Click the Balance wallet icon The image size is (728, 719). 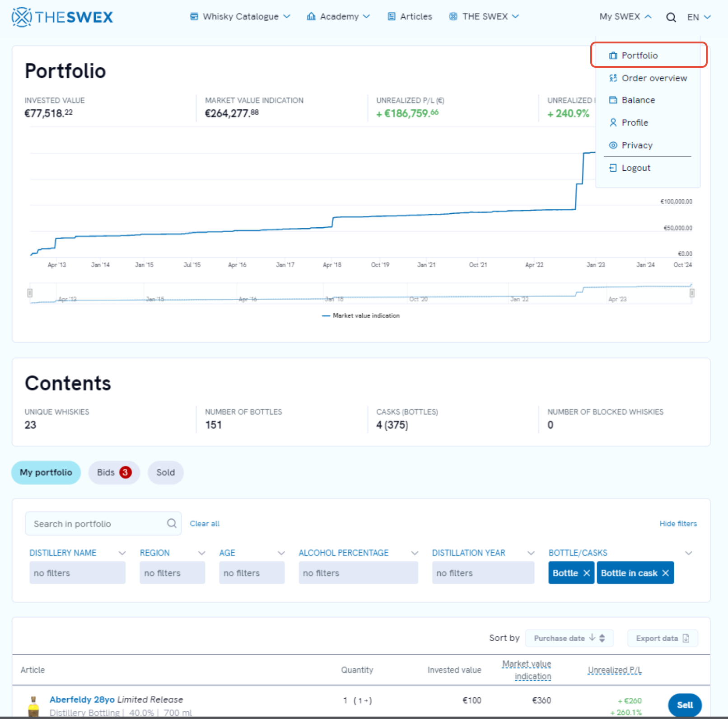coord(613,100)
